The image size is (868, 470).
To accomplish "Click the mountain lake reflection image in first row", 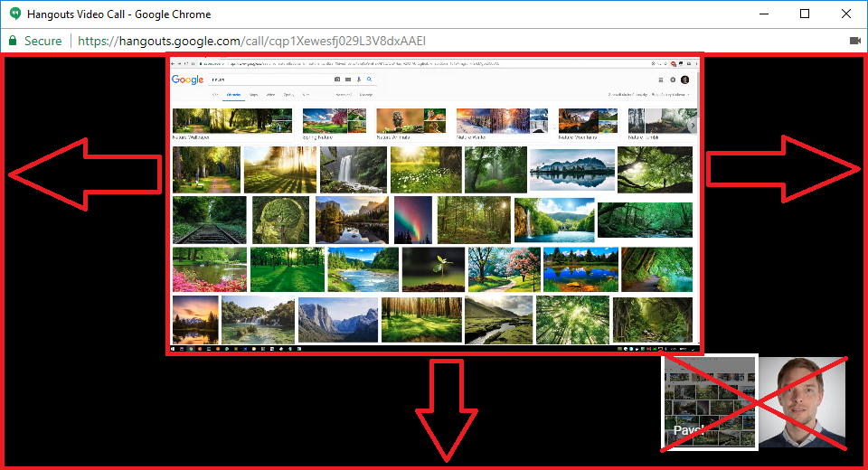I will [571, 169].
